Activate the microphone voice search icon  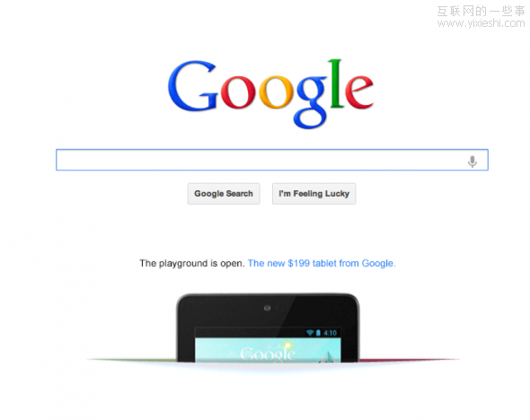coord(473,162)
